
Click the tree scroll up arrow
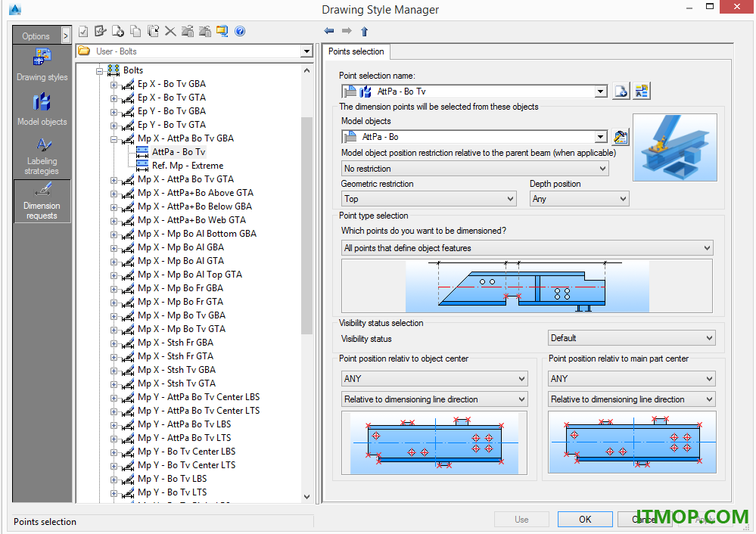click(306, 71)
